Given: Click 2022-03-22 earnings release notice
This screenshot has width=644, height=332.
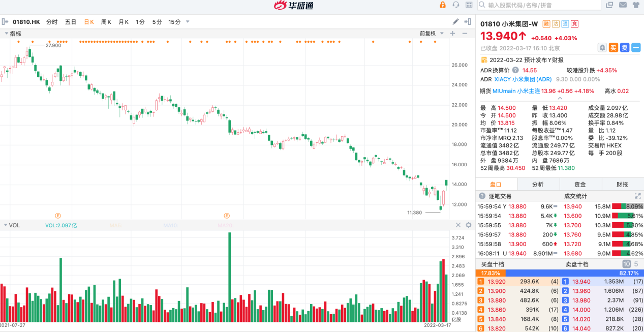Looking at the screenshot, I should pos(527,60).
